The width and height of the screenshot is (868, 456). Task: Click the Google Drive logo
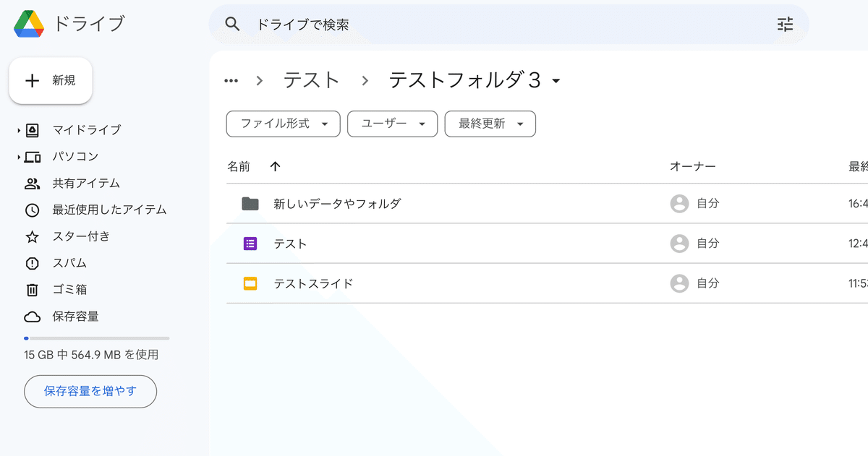point(29,24)
